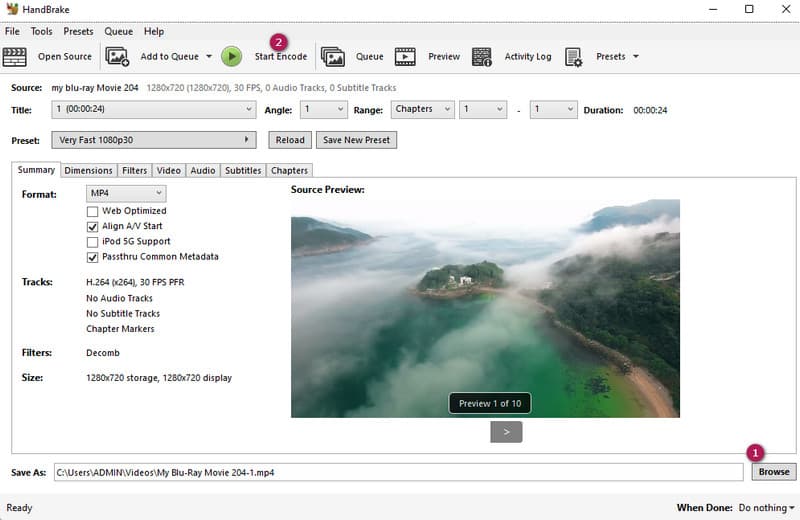The width and height of the screenshot is (800, 520).
Task: Open the Tools menu
Action: pyautogui.click(x=41, y=32)
